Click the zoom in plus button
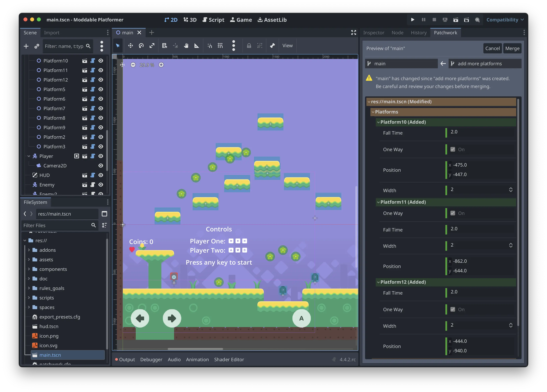Viewport: 547px width, 392px height. (161, 65)
